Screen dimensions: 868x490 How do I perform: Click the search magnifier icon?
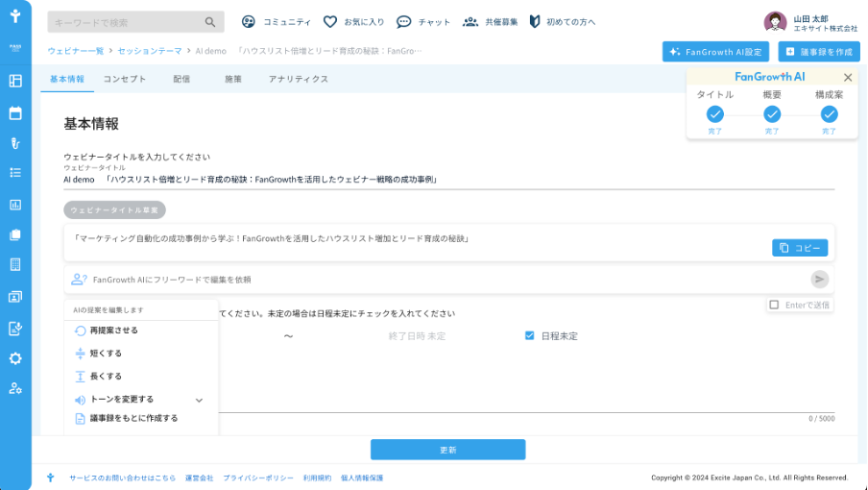tap(210, 22)
